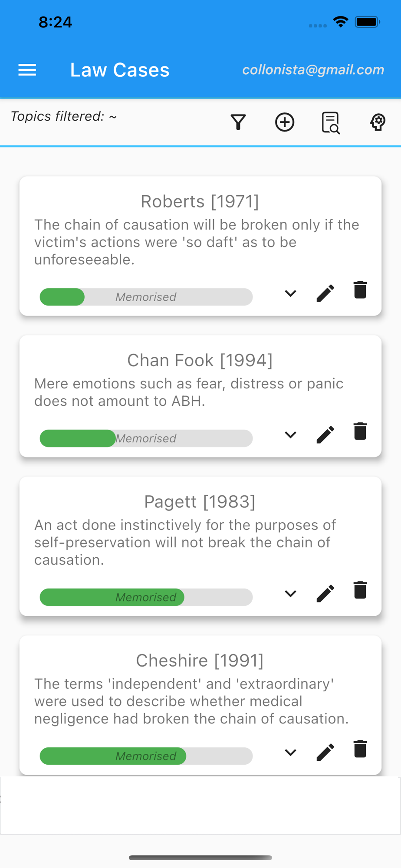Image resolution: width=401 pixels, height=868 pixels.
Task: Open the hamburger navigation menu
Action: pos(27,70)
